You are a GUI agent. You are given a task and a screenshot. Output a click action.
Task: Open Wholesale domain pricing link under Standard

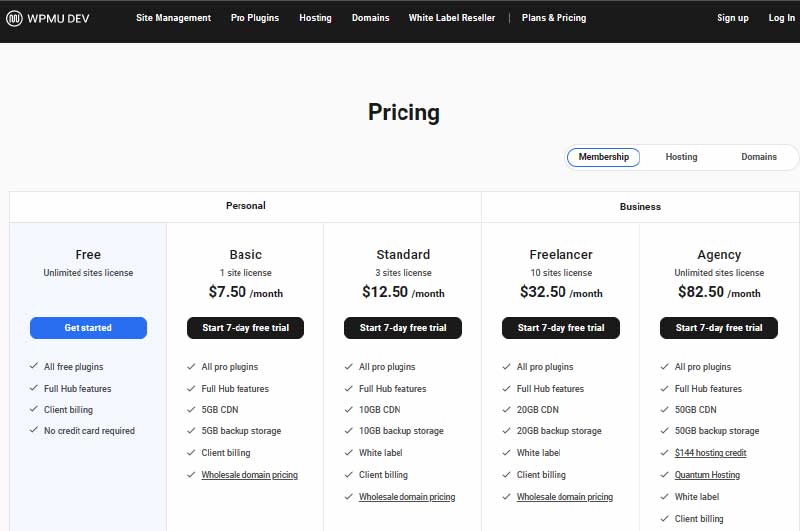[x=407, y=497]
